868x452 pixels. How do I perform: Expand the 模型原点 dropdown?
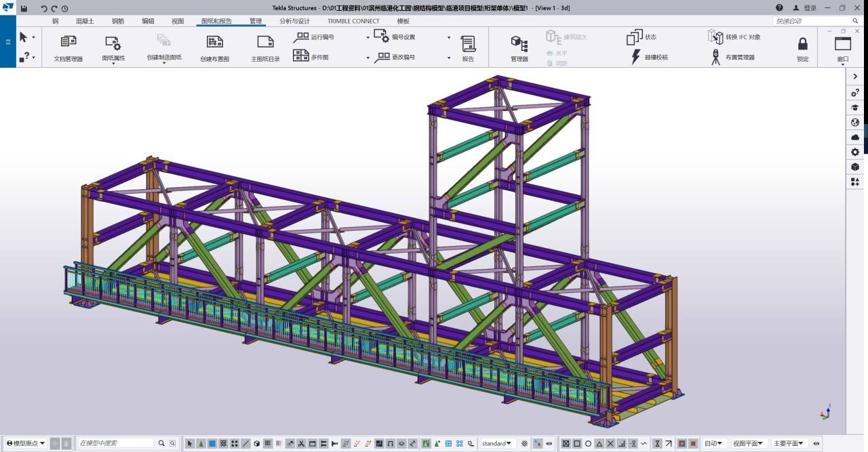click(26, 444)
